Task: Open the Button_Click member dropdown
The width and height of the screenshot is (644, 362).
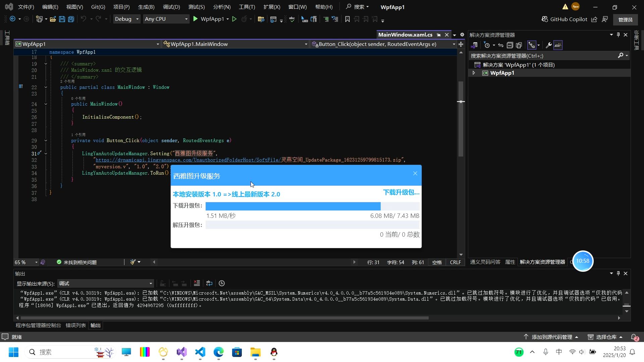Action: [383, 44]
